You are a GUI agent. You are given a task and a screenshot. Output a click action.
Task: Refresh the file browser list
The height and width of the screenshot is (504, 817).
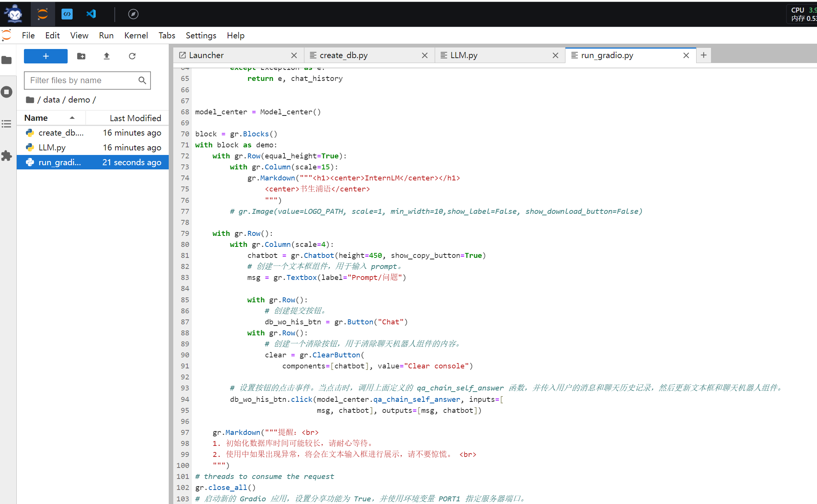(132, 56)
